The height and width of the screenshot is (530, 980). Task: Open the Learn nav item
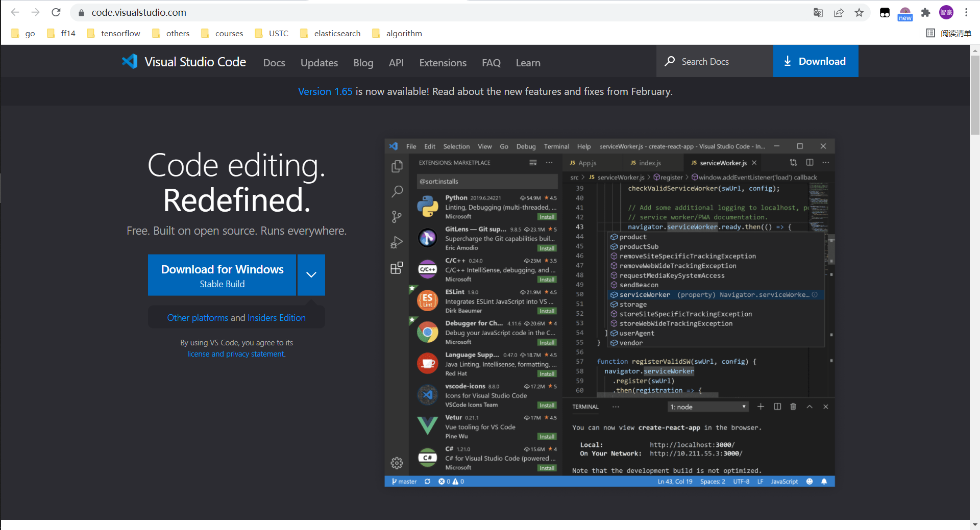click(x=528, y=63)
